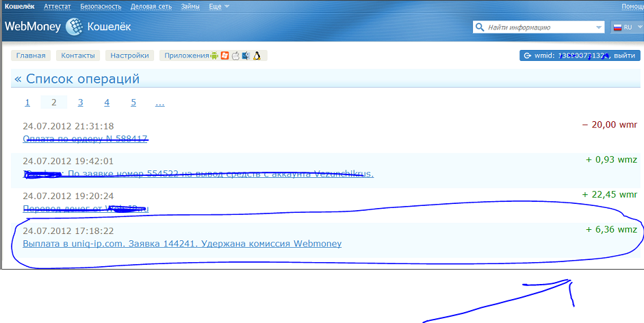Click the + 0,93 wmz amount
Viewport: 644px width, 323px height.
(612, 159)
